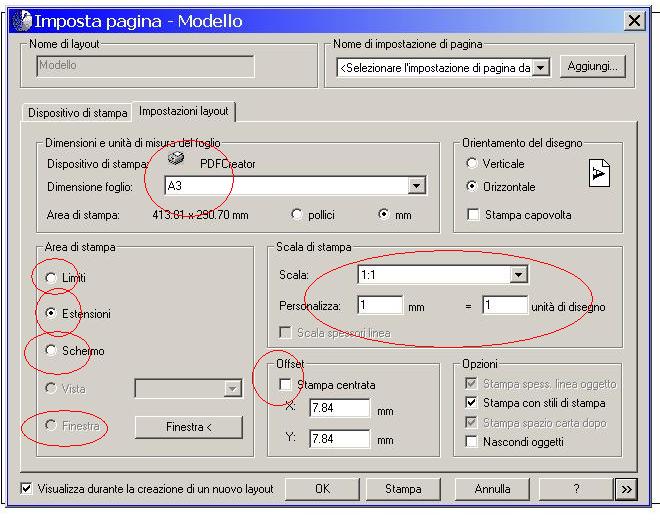Open the Dimensione foglio A3 dropdown

tap(417, 186)
